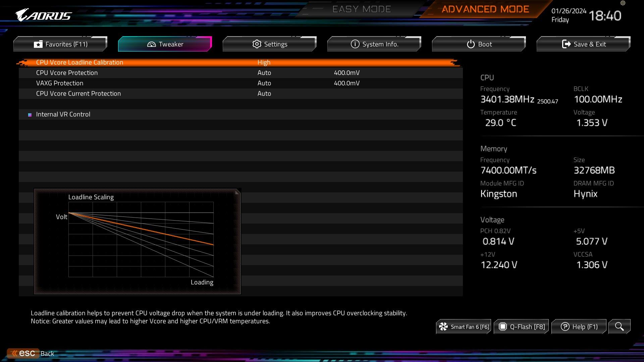This screenshot has width=644, height=362.
Task: Expand Internal VR Control submenu
Action: 63,114
